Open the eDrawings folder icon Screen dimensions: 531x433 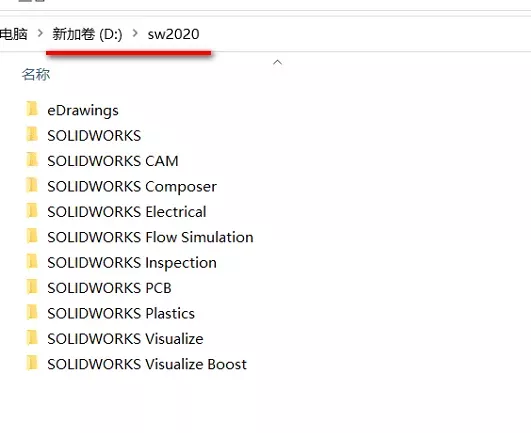(32, 109)
